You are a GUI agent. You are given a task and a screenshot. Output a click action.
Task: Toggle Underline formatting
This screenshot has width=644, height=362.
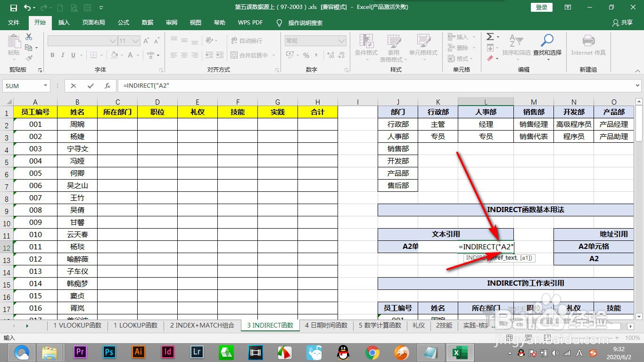coord(73,55)
